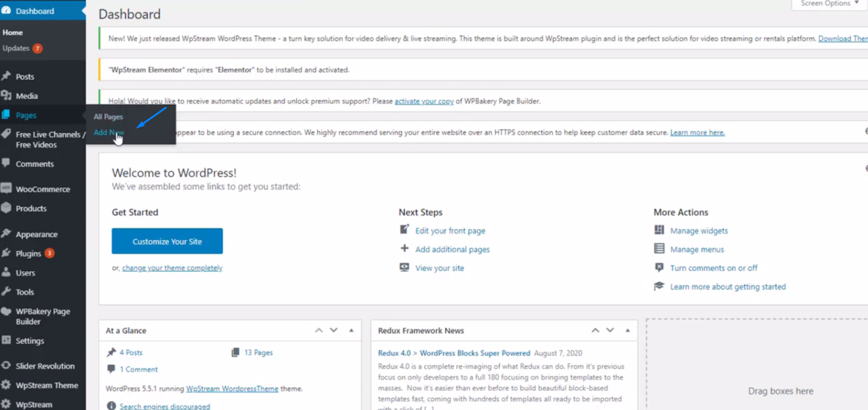Click Manage menus link
This screenshot has height=410, width=868.
(697, 249)
